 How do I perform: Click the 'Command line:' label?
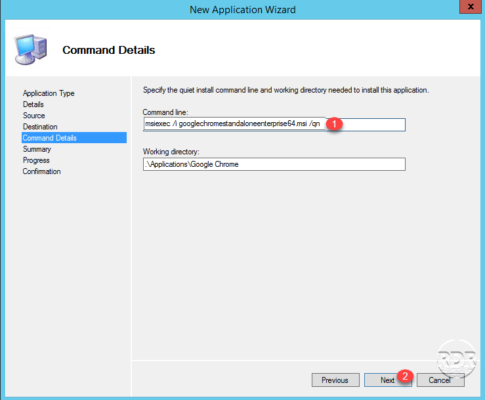point(165,112)
